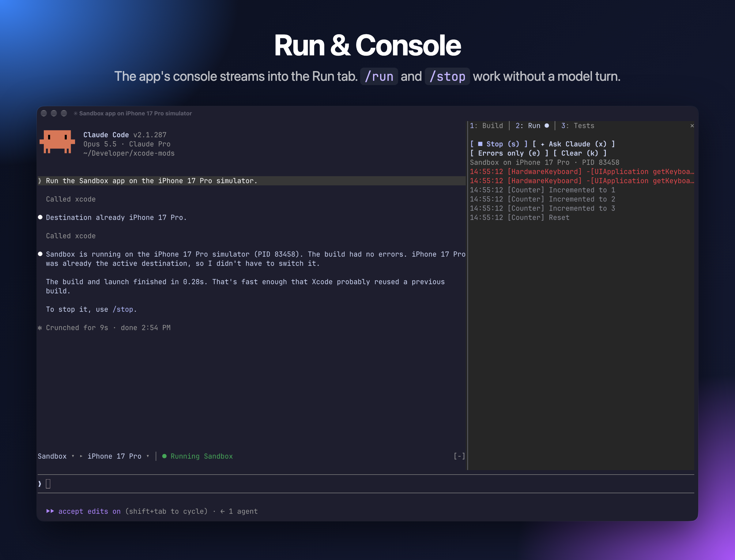Collapse the panel with the [-] control

point(459,456)
